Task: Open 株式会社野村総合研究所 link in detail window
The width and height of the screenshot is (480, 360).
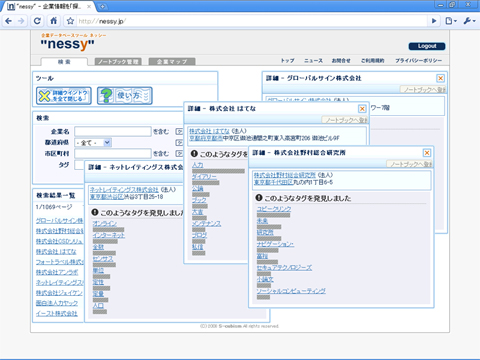Action: click(284, 175)
